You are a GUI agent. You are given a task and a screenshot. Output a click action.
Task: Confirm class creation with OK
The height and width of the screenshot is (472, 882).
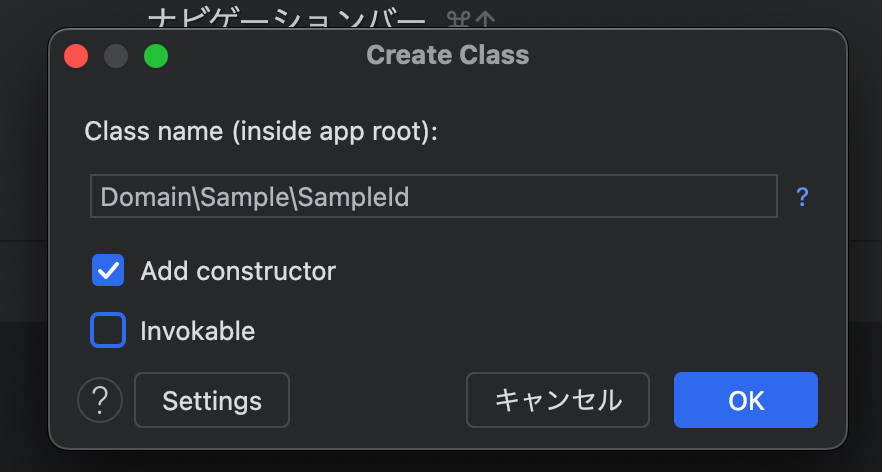pyautogui.click(x=746, y=400)
